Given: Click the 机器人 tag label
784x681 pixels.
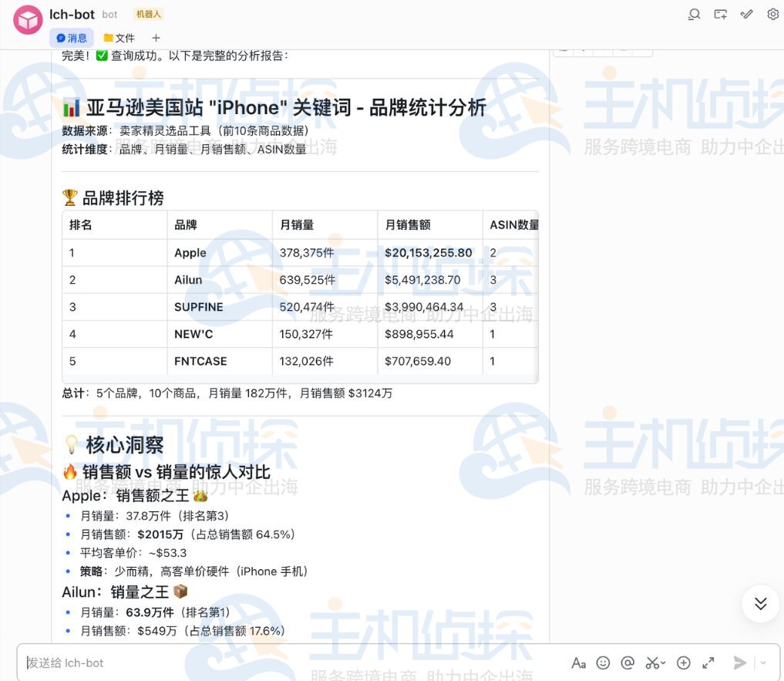Looking at the screenshot, I should click(148, 15).
